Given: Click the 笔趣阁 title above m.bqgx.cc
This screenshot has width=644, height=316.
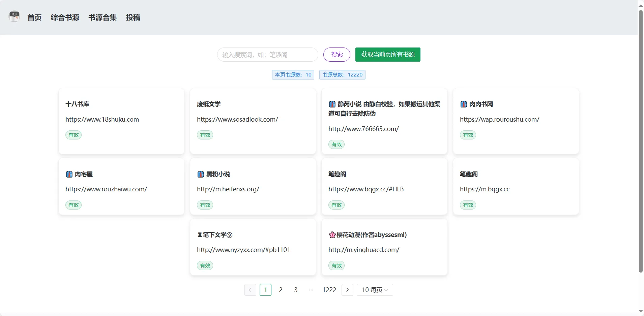Looking at the screenshot, I should (x=469, y=174).
